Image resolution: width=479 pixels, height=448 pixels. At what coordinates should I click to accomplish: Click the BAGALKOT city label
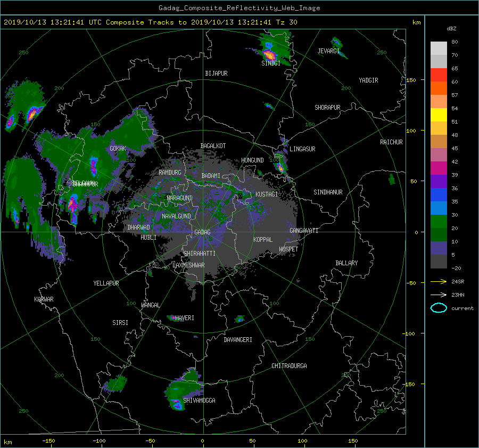213,146
